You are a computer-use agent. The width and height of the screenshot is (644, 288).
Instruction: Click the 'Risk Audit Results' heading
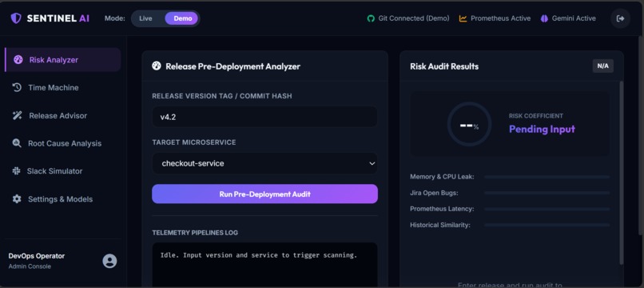444,66
